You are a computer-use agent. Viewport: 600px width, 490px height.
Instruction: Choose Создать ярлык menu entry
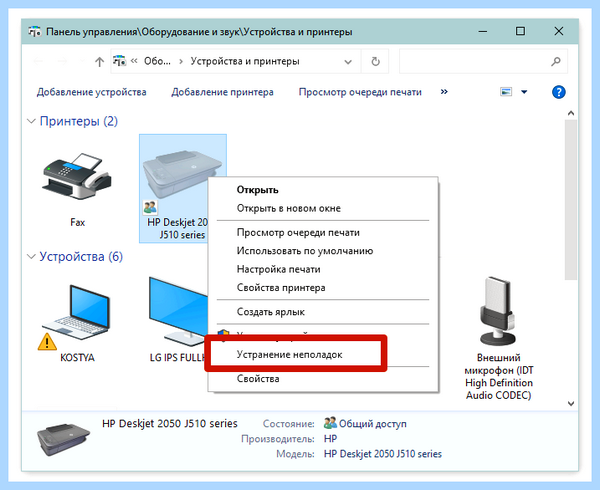point(271,312)
